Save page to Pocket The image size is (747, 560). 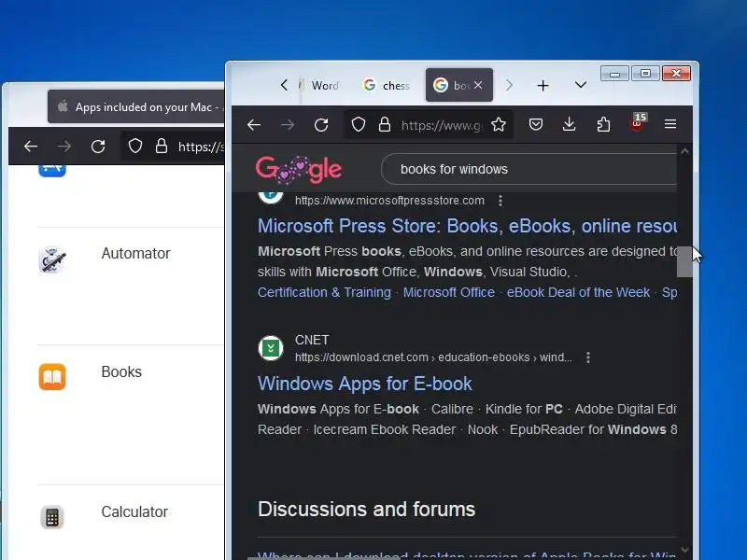[x=536, y=125]
